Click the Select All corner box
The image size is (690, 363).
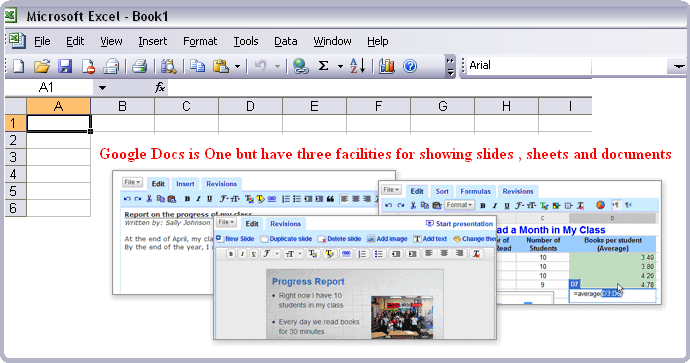click(x=15, y=106)
